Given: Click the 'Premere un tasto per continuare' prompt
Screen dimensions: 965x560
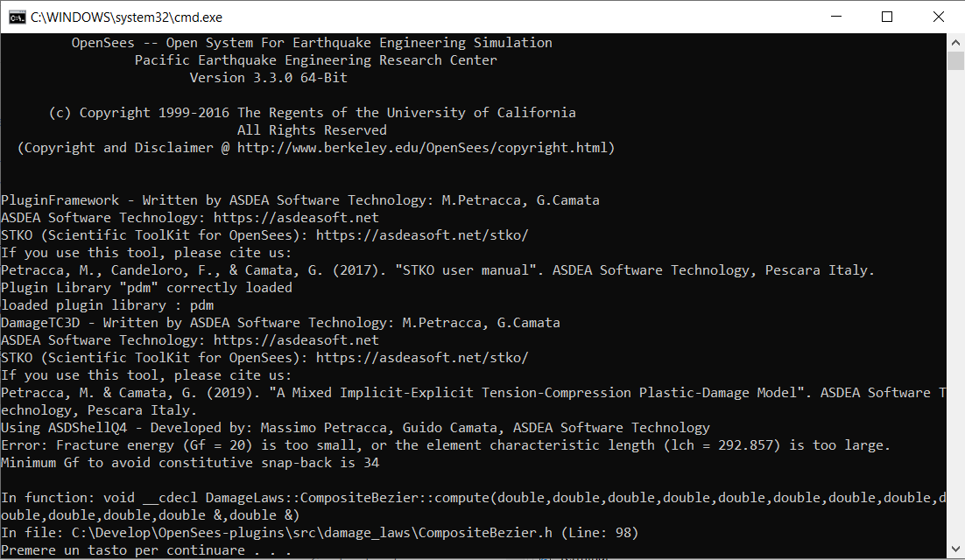Looking at the screenshot, I should (146, 549).
